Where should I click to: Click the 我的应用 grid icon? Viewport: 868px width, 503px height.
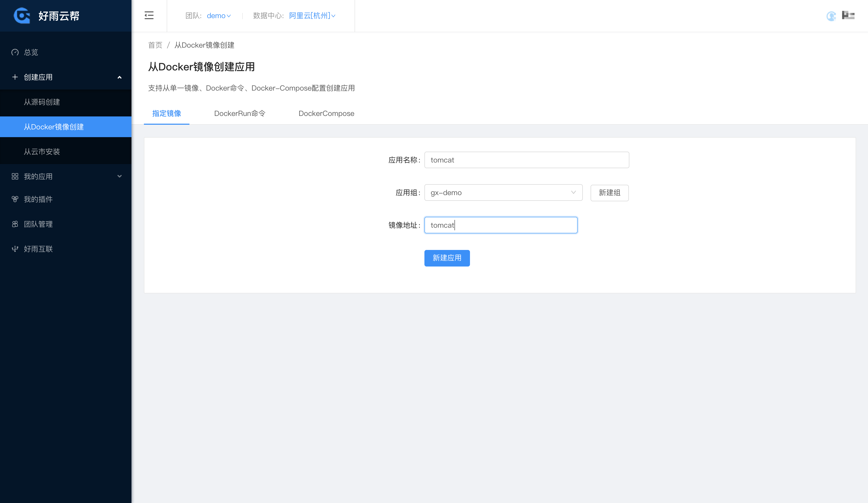tap(15, 176)
